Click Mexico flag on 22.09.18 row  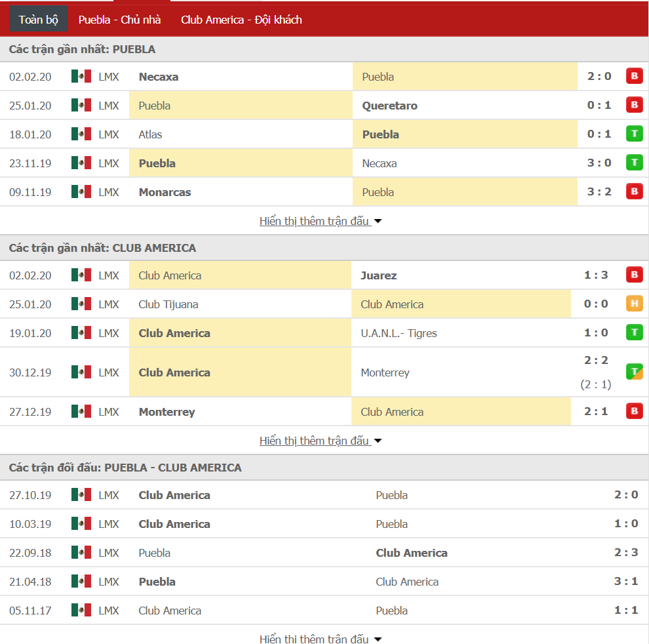81,552
